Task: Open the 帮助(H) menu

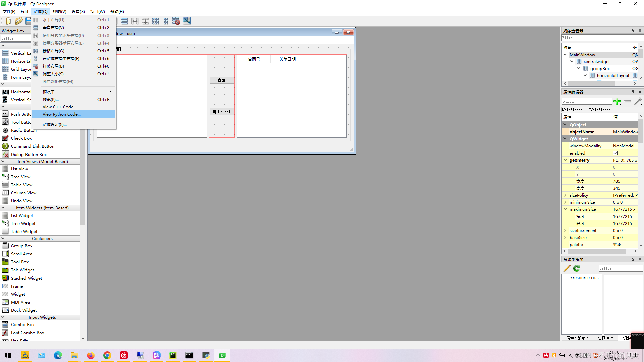Action: pos(117,11)
